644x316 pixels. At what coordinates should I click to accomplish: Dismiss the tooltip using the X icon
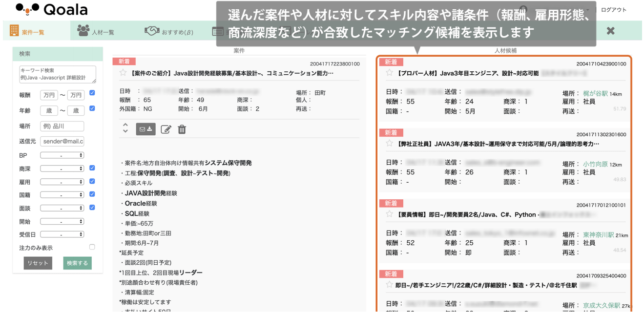tap(611, 30)
